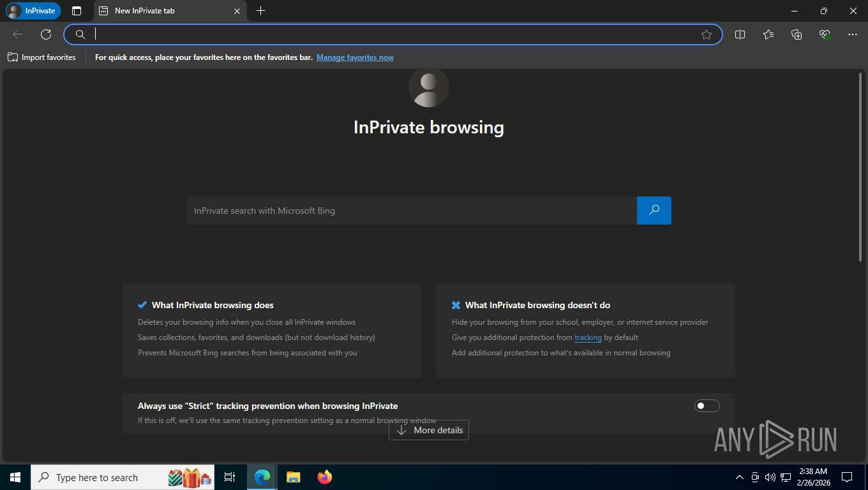Open the notification center icon

(x=847, y=477)
